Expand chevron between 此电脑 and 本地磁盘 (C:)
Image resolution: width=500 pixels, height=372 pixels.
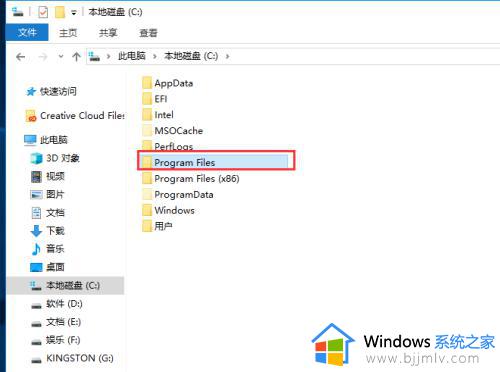[x=155, y=56]
